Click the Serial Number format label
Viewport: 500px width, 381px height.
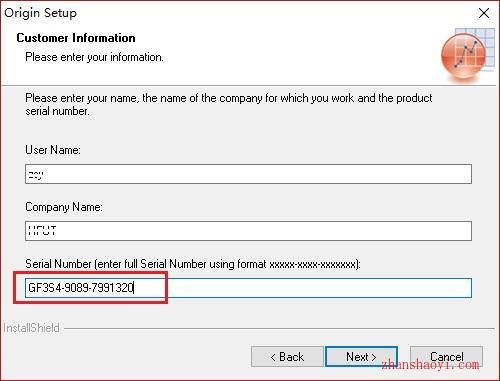coord(193,264)
